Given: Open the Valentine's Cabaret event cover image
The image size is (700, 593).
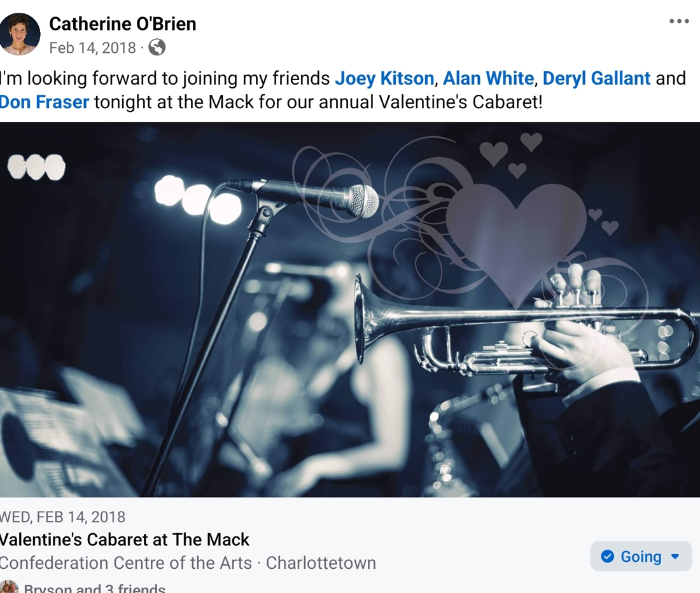Looking at the screenshot, I should pyautogui.click(x=350, y=310).
